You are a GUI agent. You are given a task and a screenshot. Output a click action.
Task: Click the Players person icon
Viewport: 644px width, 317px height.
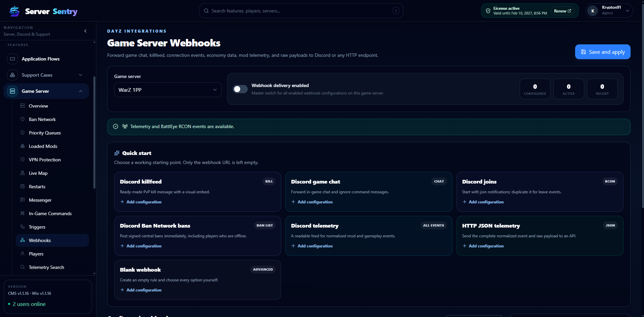coord(23,254)
